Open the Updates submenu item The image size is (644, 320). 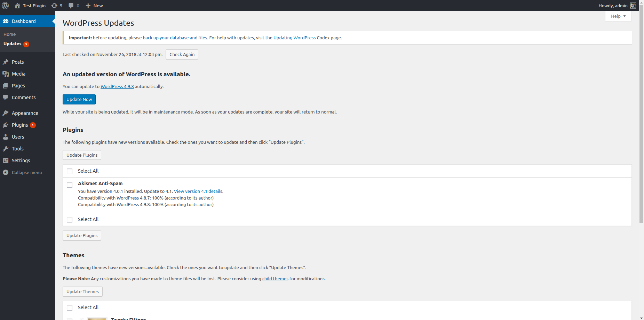[13, 44]
